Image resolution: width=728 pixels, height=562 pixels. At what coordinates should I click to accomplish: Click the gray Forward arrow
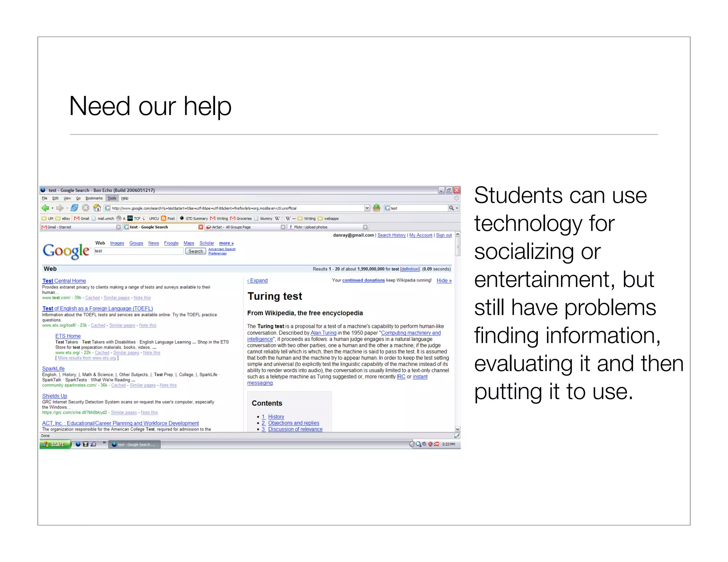click(x=60, y=208)
